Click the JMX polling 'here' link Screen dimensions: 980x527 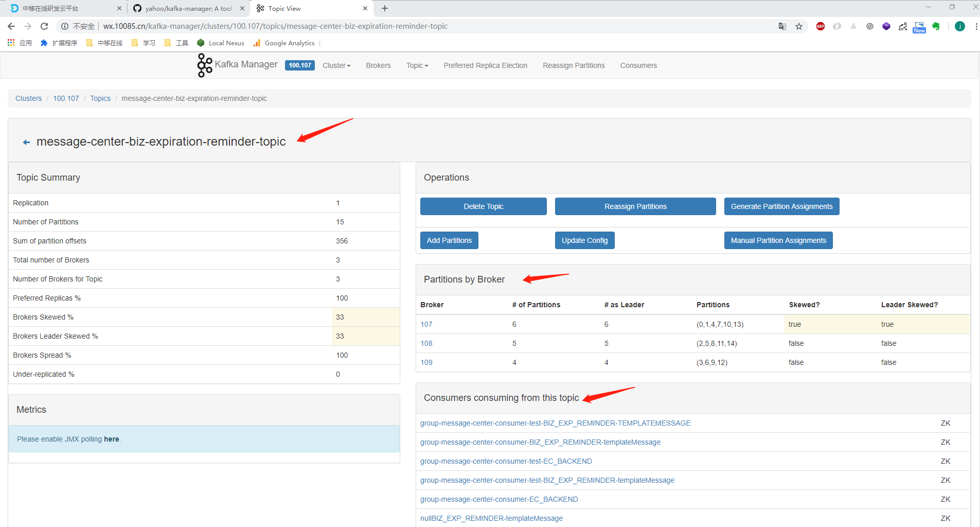click(x=111, y=439)
